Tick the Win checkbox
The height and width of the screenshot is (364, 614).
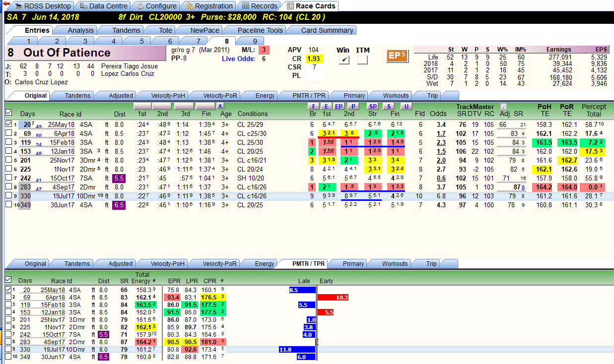pyautogui.click(x=343, y=60)
